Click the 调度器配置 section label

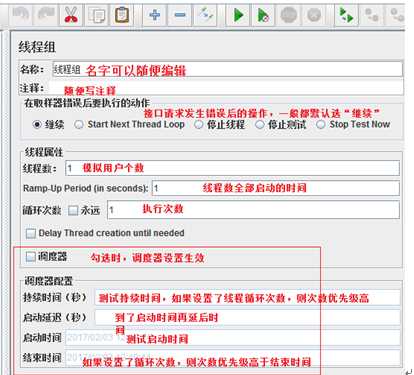(x=48, y=281)
